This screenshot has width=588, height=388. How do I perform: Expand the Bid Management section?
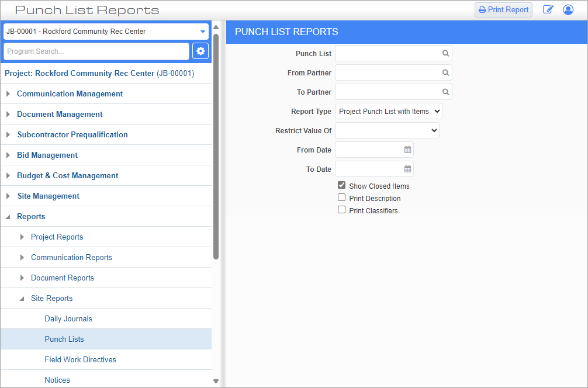click(47, 155)
